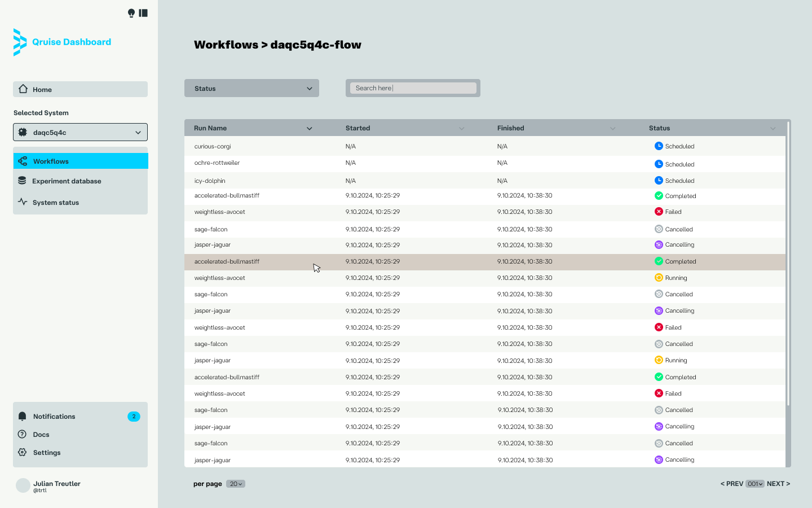Click the chip icon beside daqc5q4c
812x508 pixels.
23,132
